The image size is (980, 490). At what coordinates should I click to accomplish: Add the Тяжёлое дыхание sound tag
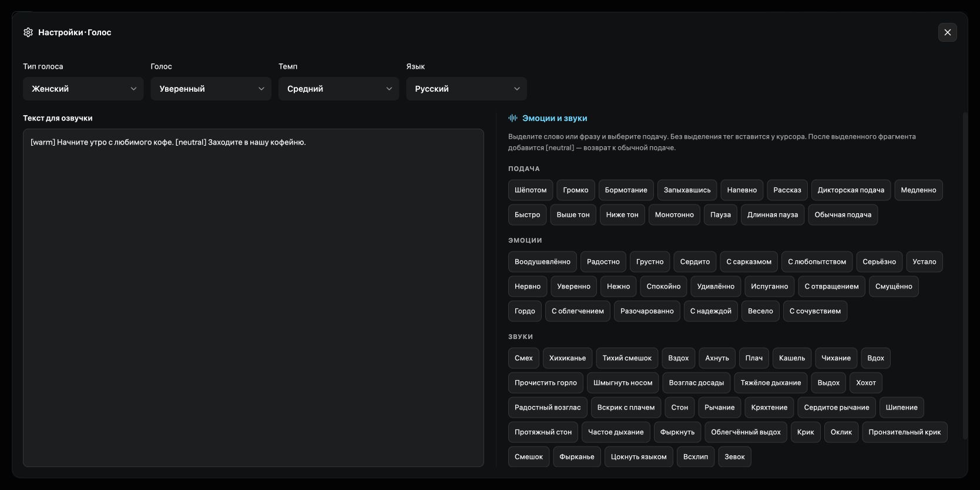771,382
